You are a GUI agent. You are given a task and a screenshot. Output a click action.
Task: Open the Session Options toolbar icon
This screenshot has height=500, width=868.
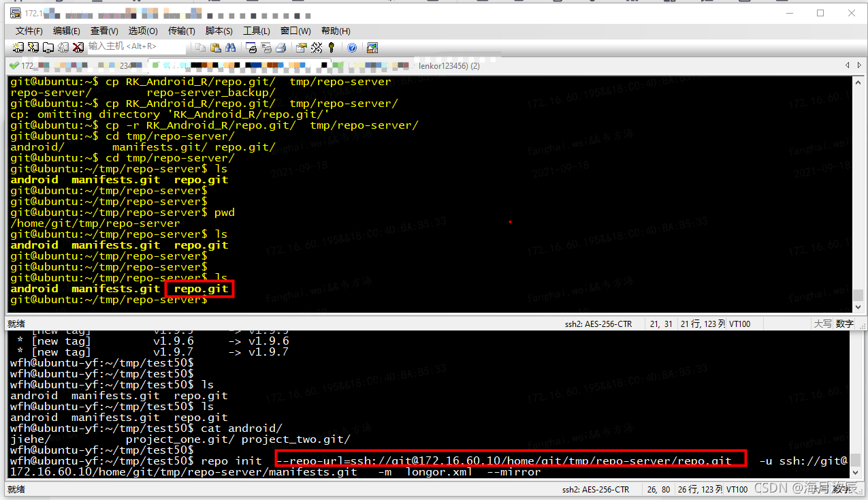[x=302, y=47]
